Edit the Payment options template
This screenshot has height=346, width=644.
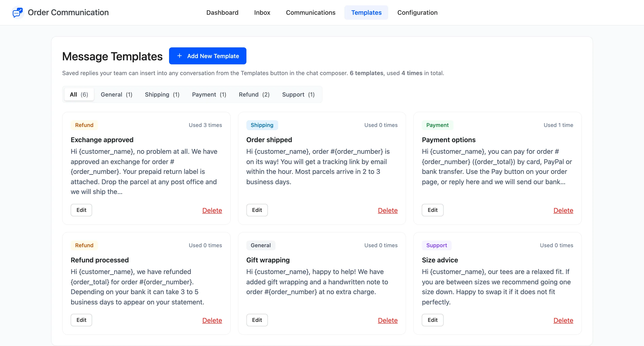pos(432,210)
